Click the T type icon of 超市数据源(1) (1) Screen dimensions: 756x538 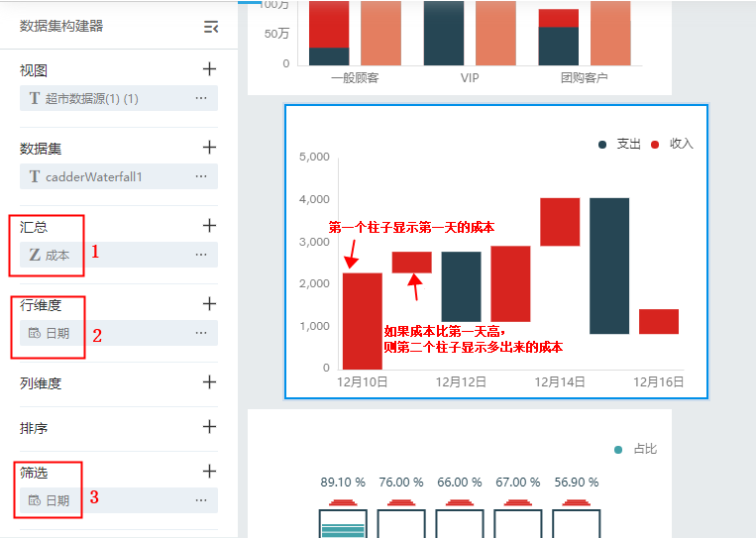point(35,98)
